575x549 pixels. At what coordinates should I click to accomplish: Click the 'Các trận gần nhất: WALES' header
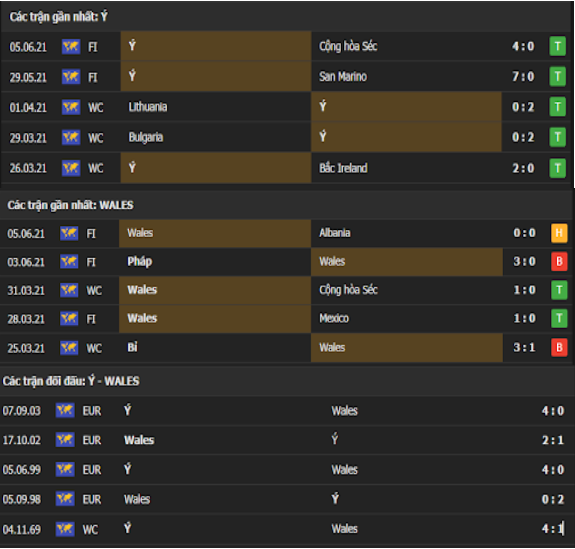pos(70,205)
